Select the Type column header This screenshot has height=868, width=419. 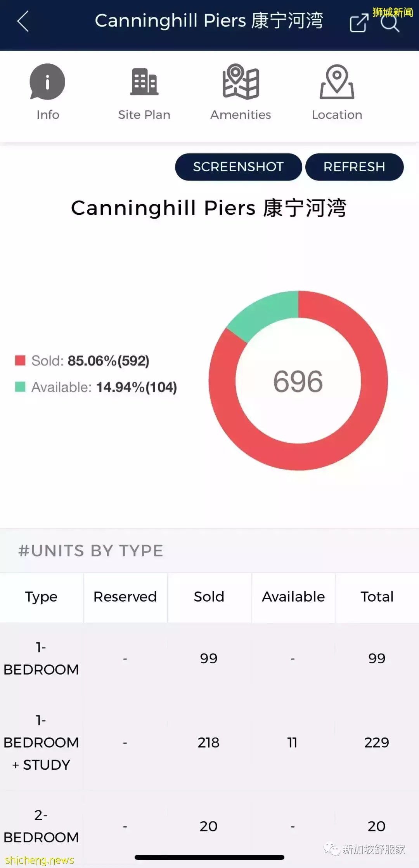pos(41,597)
